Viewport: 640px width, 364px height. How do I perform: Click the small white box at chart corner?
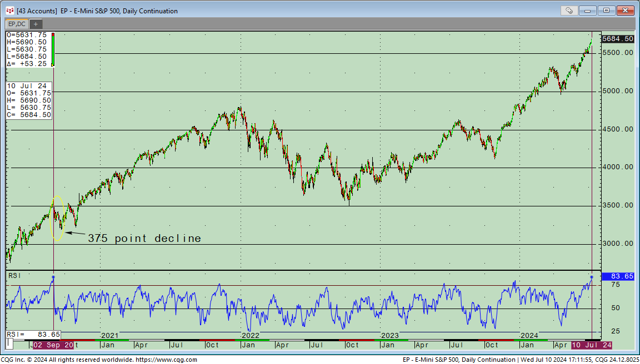tap(9, 343)
